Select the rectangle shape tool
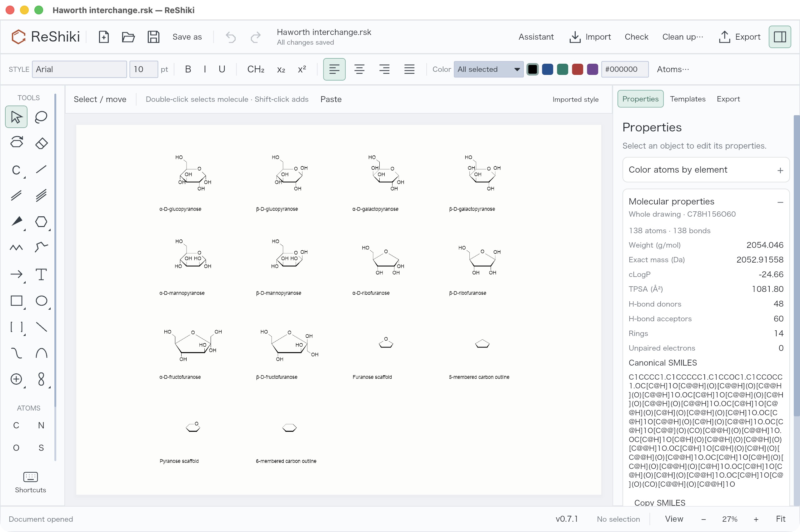This screenshot has width=800, height=532. pyautogui.click(x=16, y=301)
